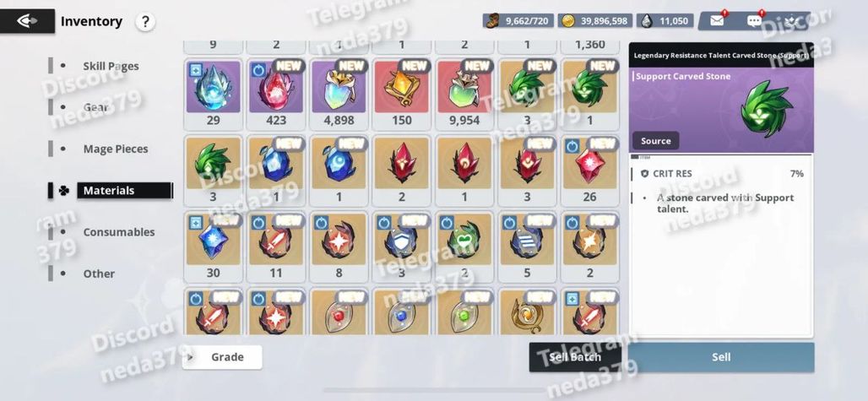Click the Source button on item preview

point(656,140)
